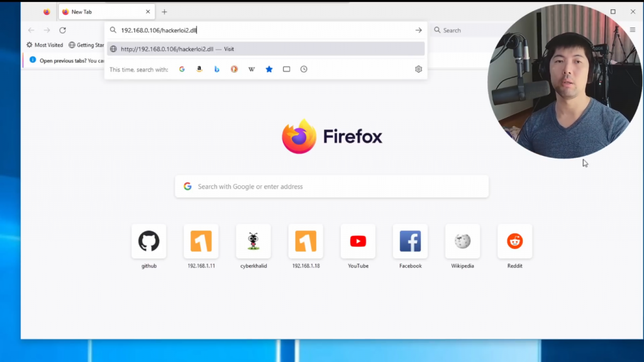Close the Firefox window

tap(633, 11)
